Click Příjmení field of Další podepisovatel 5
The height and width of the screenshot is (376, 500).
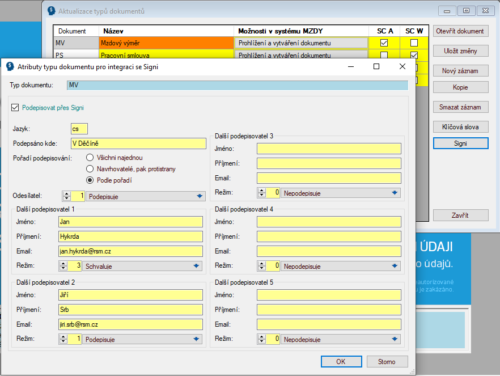point(329,309)
